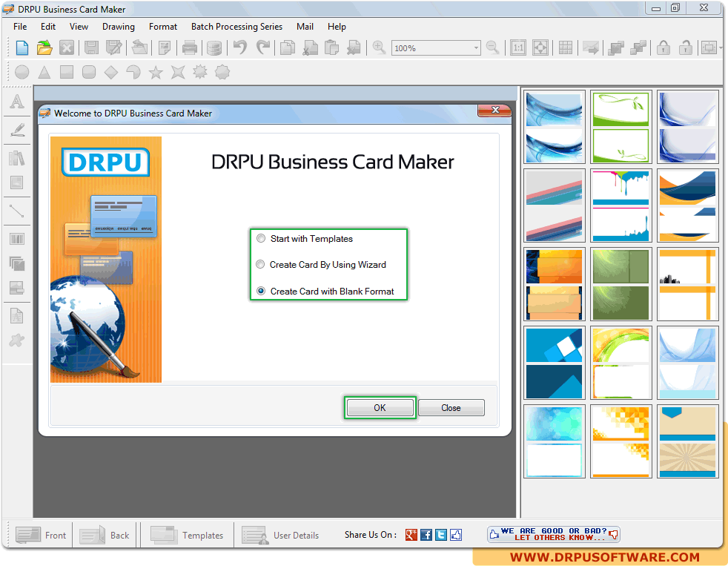Open the Drawing menu
The height and width of the screenshot is (566, 728).
pos(119,27)
